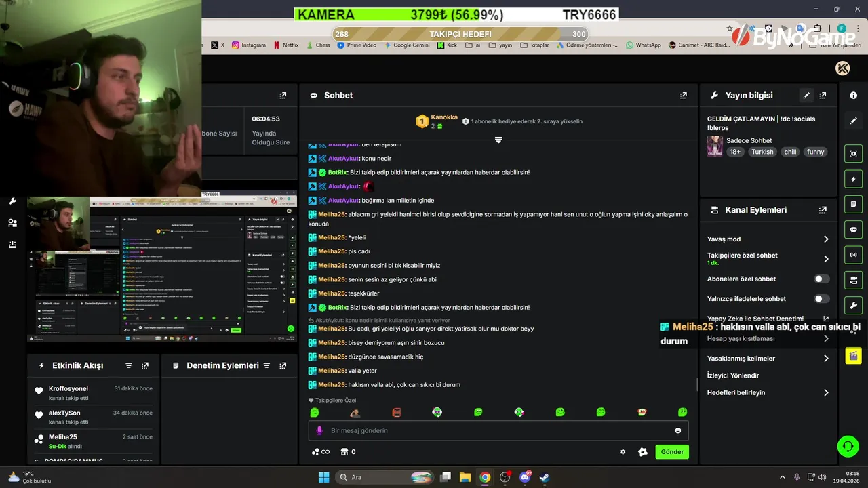Insert the saluting man emote

[x=355, y=412]
